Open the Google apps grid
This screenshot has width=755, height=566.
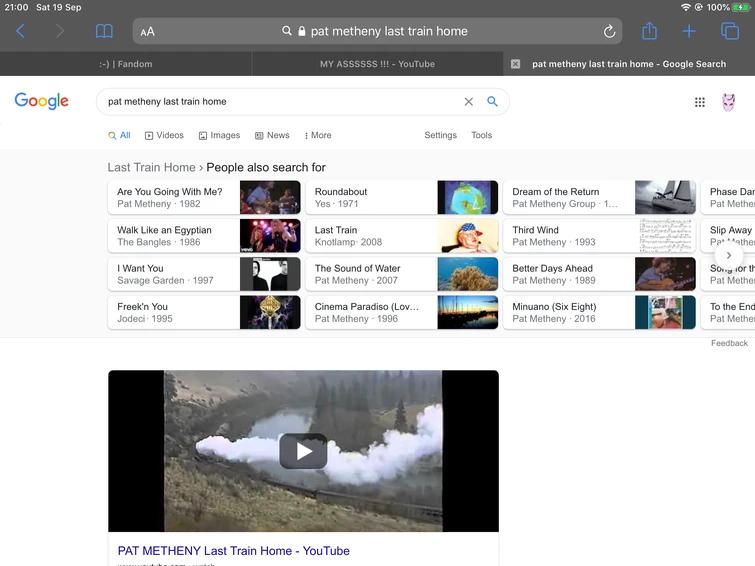click(700, 102)
